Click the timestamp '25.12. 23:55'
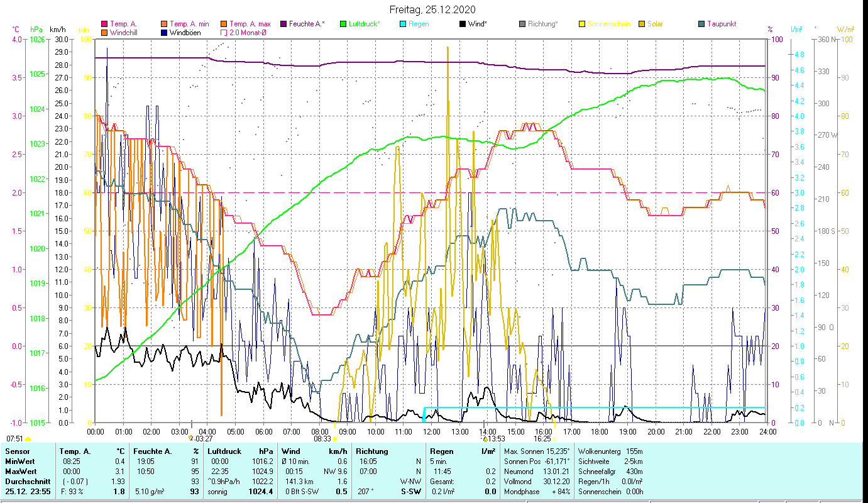Viewport: 868px width, 503px height. coord(27,492)
